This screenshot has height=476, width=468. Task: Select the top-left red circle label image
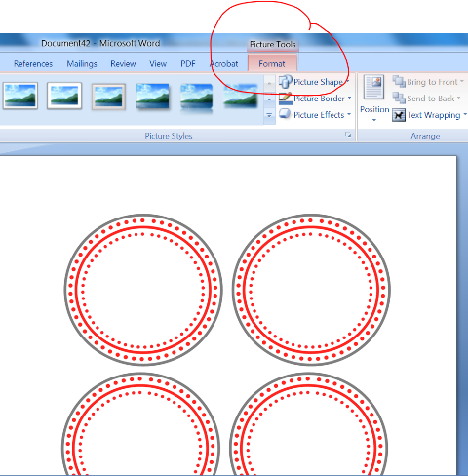click(x=143, y=290)
